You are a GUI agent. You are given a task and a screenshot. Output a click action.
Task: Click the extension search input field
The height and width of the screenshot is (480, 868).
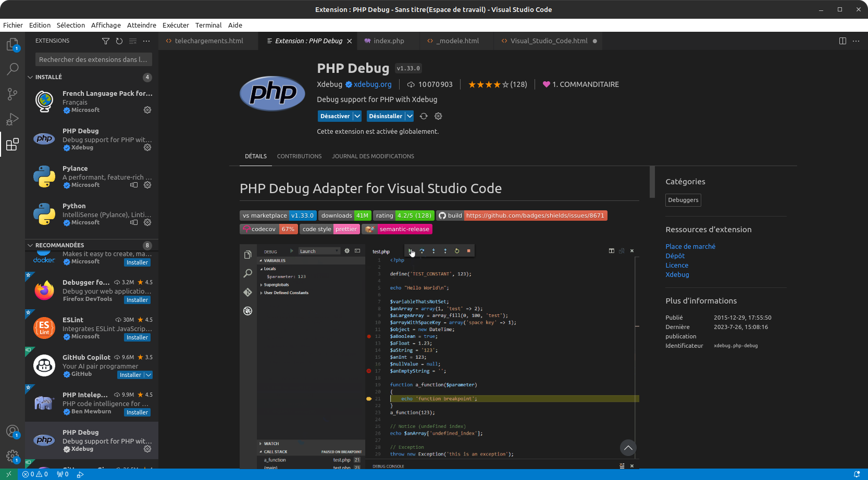click(94, 59)
